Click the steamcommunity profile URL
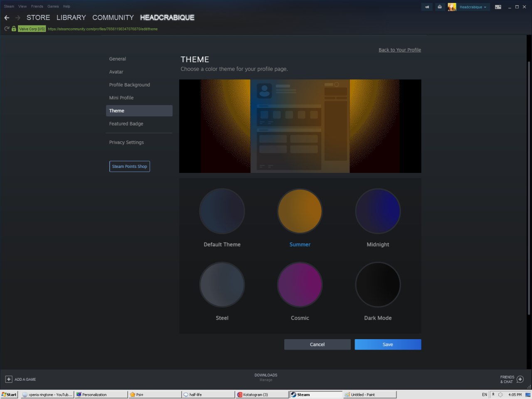This screenshot has width=532, height=399. coord(103,29)
